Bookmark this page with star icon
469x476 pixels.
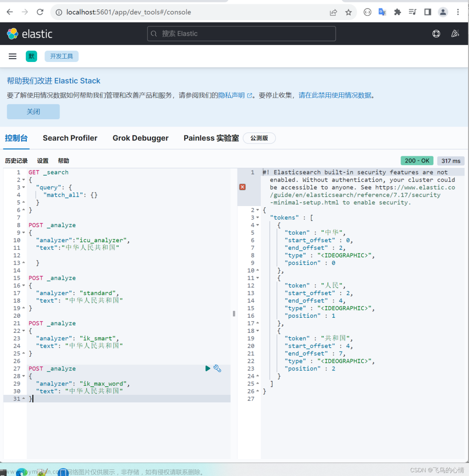(x=348, y=12)
